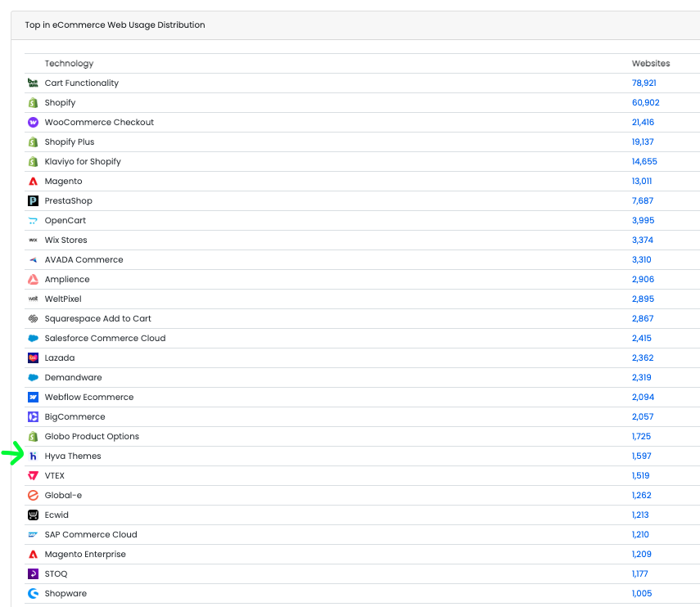The image size is (700, 607).
Task: Click the Technology column header
Action: (x=68, y=63)
